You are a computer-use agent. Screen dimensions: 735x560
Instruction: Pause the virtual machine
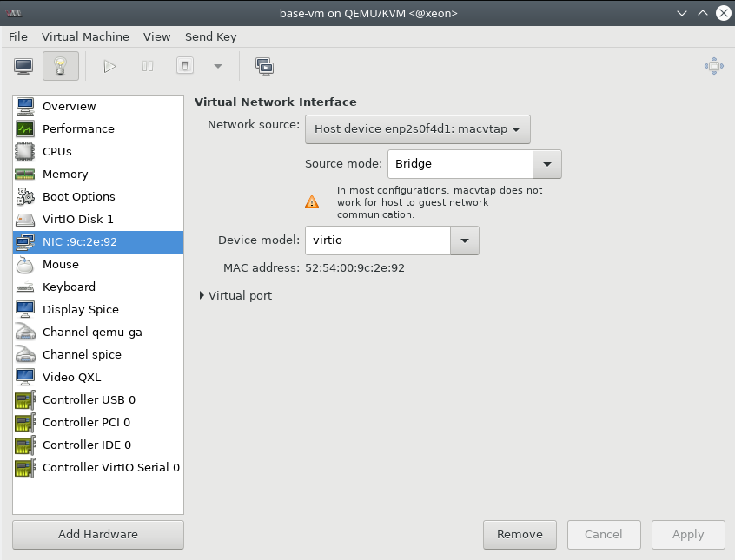(147, 66)
